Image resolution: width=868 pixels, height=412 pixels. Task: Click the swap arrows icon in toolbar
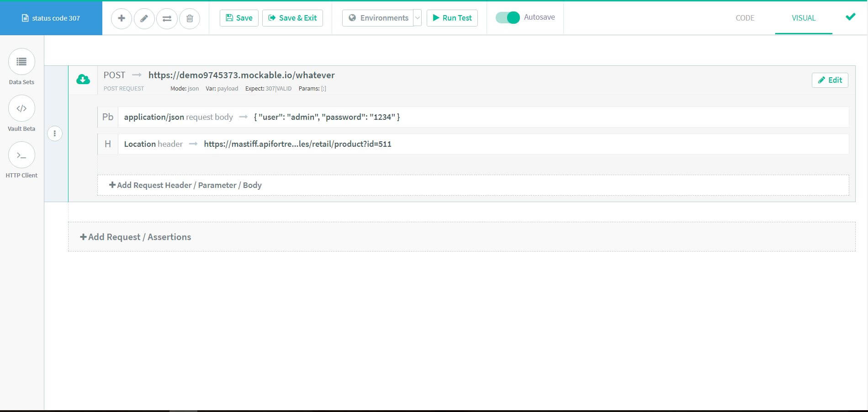(167, 18)
